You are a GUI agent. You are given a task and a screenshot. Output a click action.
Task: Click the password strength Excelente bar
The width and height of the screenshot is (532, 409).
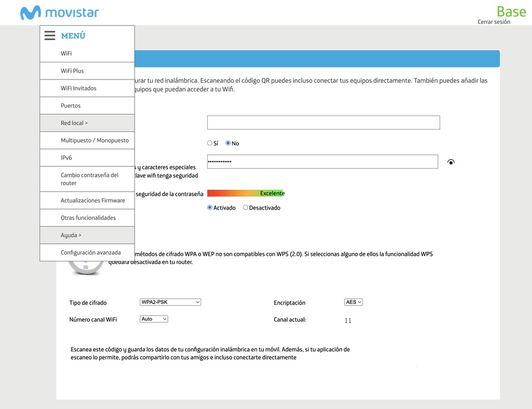(x=245, y=193)
